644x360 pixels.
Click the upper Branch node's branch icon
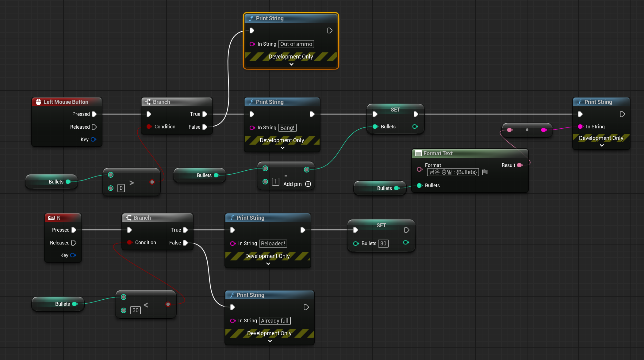[148, 102]
